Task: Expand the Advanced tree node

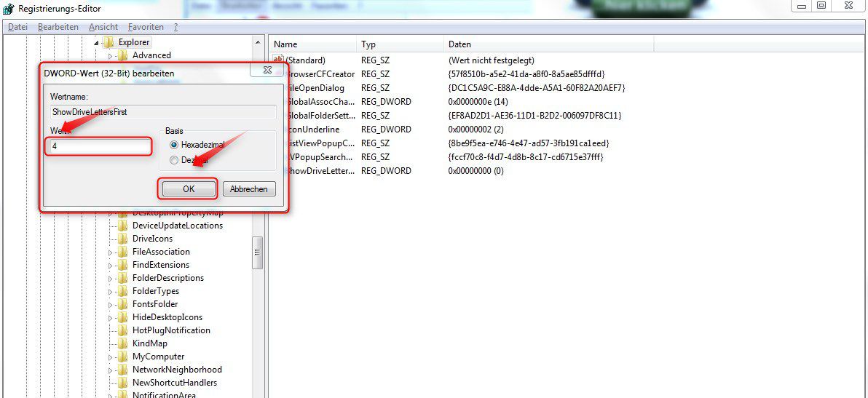Action: click(110, 55)
